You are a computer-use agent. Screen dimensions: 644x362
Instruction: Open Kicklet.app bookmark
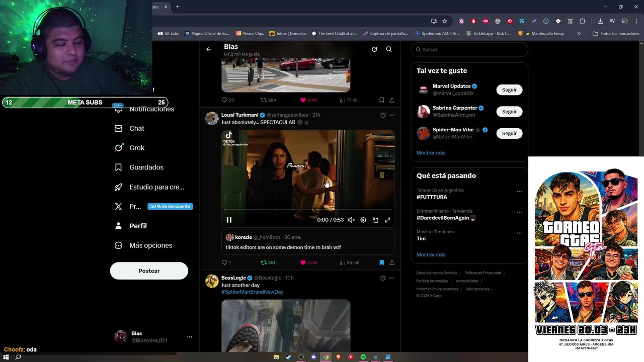(x=489, y=34)
